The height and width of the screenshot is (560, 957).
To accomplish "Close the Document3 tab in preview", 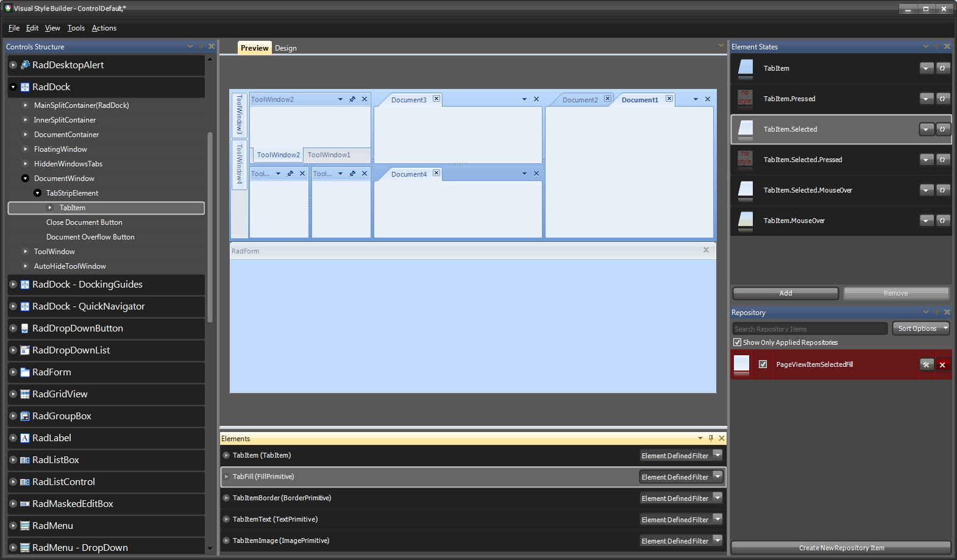I will coord(436,99).
